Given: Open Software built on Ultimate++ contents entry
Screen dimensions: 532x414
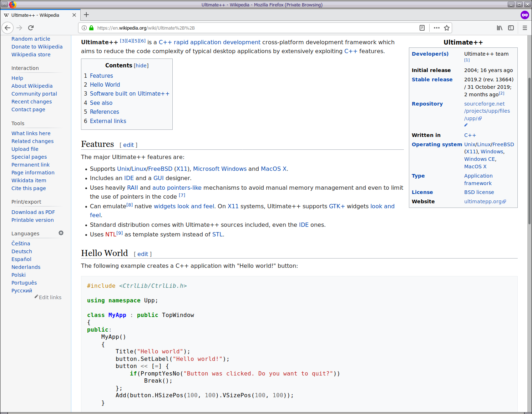Looking at the screenshot, I should point(130,93).
